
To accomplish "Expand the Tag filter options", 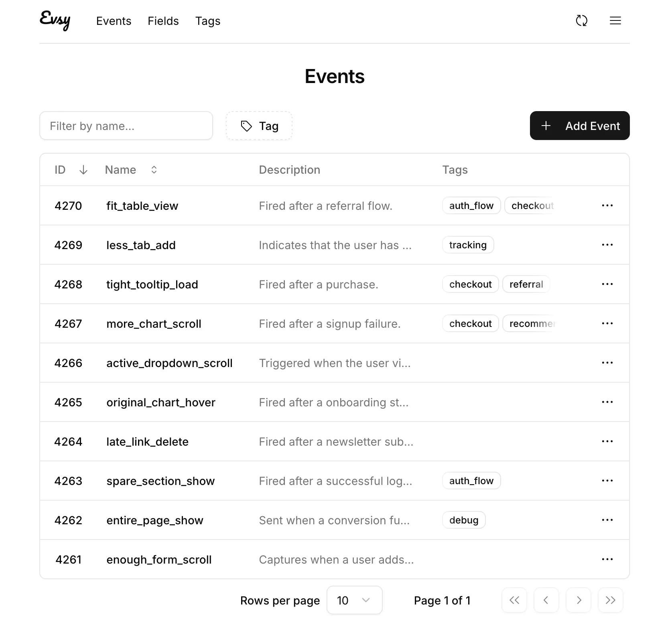I will click(x=259, y=126).
